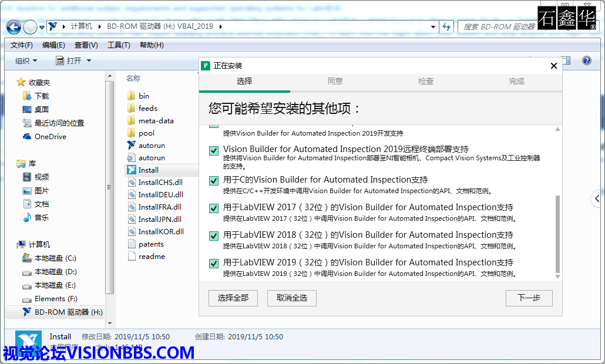Image resolution: width=605 pixels, height=364 pixels.
Task: Uncheck 用于C的Vision Builder support checkbox
Action: coord(213,181)
